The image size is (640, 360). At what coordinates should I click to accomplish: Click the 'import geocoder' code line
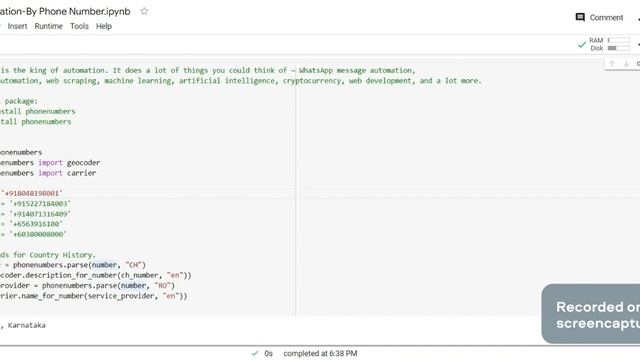(x=50, y=162)
